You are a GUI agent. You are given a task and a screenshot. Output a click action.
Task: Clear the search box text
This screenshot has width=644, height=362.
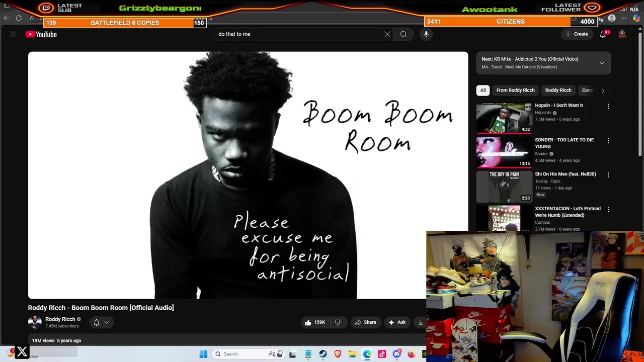click(x=387, y=34)
